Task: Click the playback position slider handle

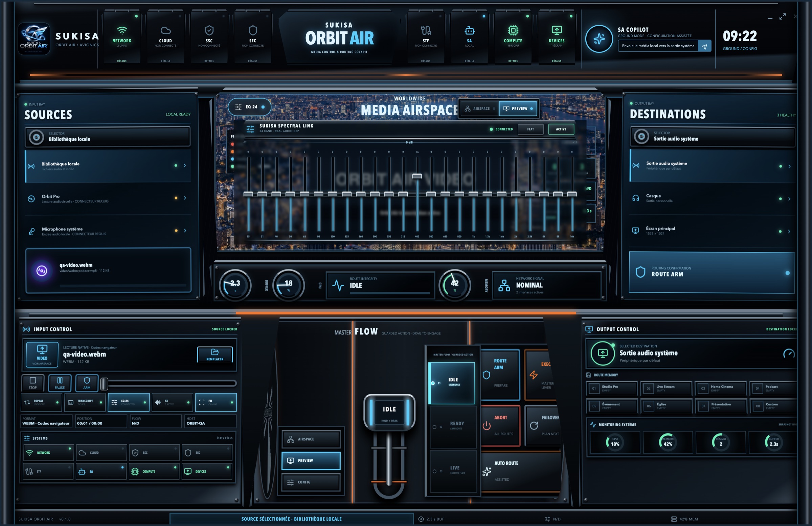Action: click(105, 384)
